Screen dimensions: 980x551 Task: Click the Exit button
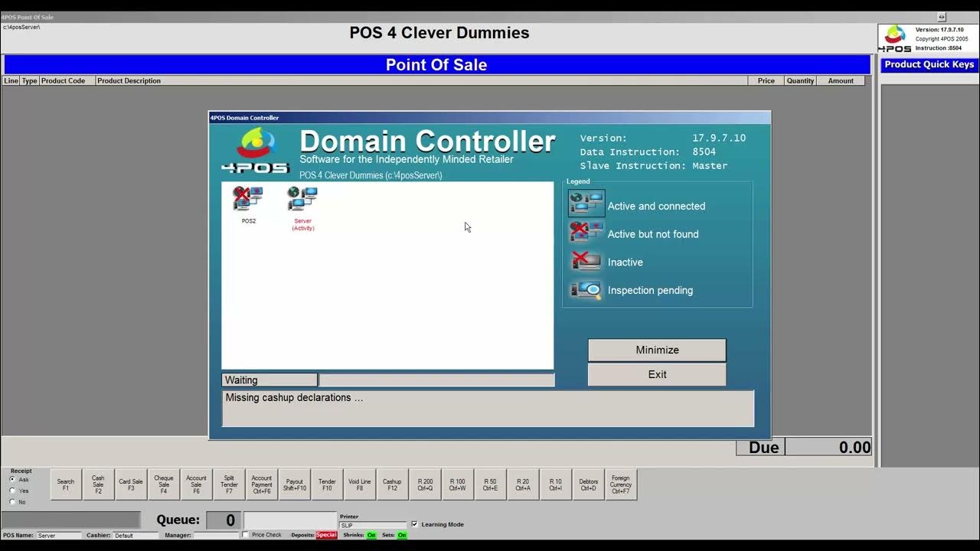657,374
